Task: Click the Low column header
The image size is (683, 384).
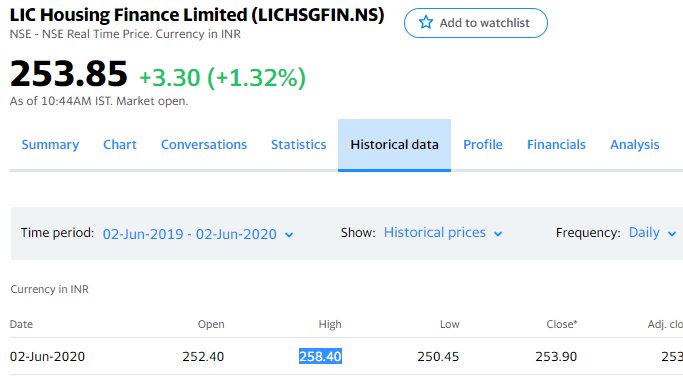Action: (450, 324)
